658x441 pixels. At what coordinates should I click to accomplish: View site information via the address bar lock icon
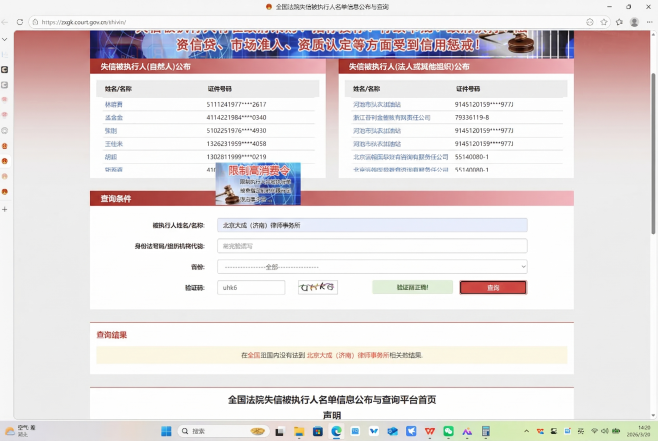coord(35,22)
